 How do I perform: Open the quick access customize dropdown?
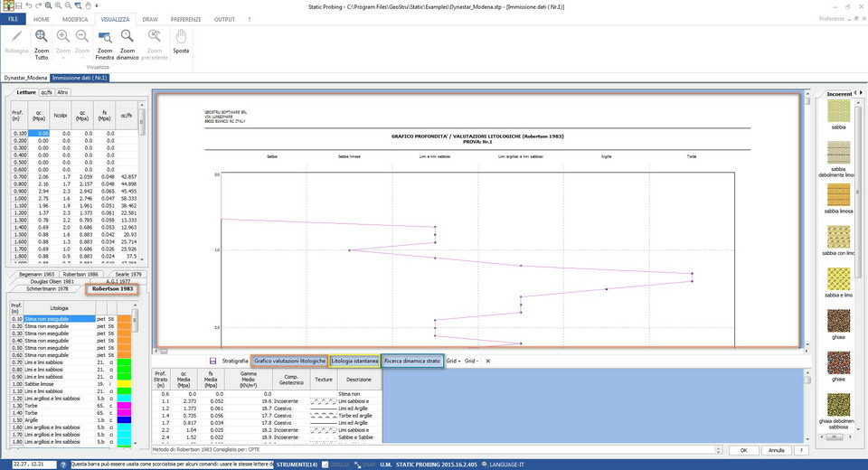pyautogui.click(x=97, y=5)
